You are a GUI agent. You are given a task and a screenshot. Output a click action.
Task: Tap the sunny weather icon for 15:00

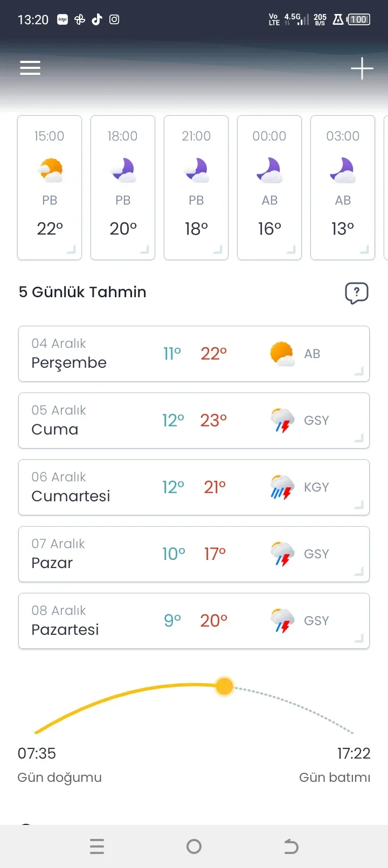50,170
